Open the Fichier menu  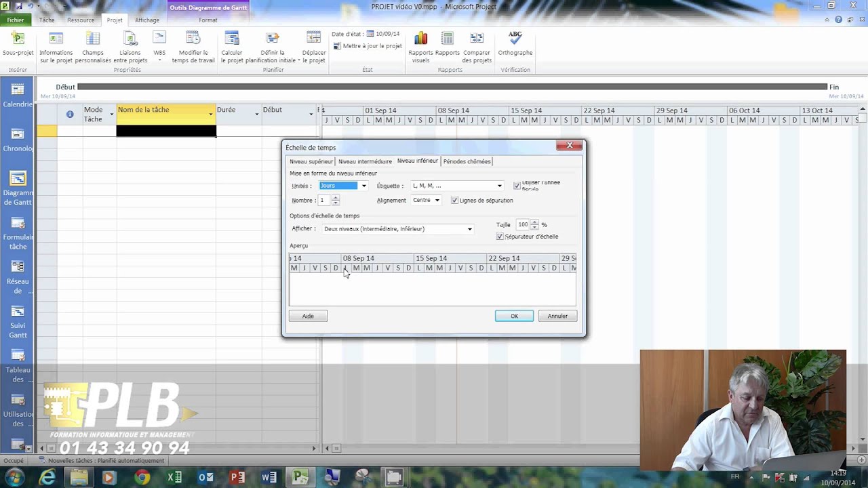pos(16,20)
